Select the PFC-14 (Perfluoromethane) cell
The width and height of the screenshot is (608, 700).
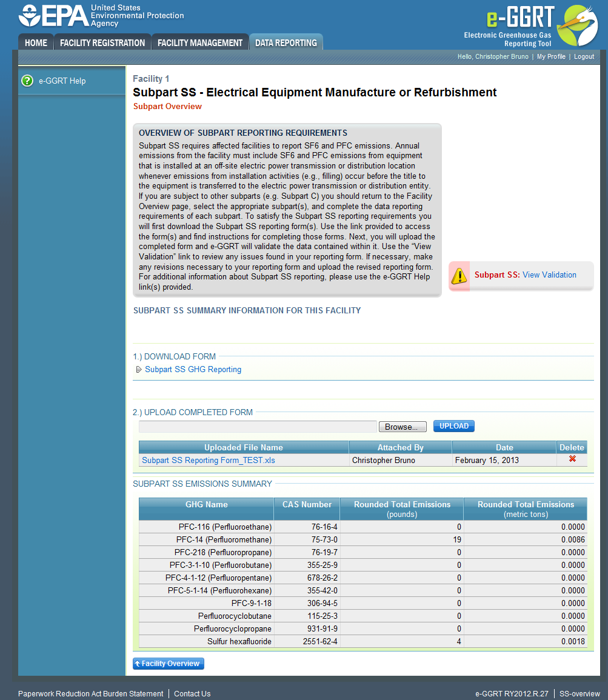click(x=206, y=540)
